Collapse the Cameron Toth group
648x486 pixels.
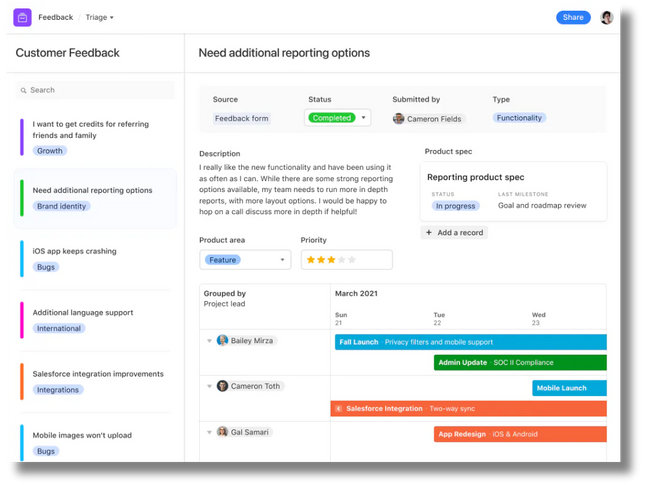coord(209,386)
